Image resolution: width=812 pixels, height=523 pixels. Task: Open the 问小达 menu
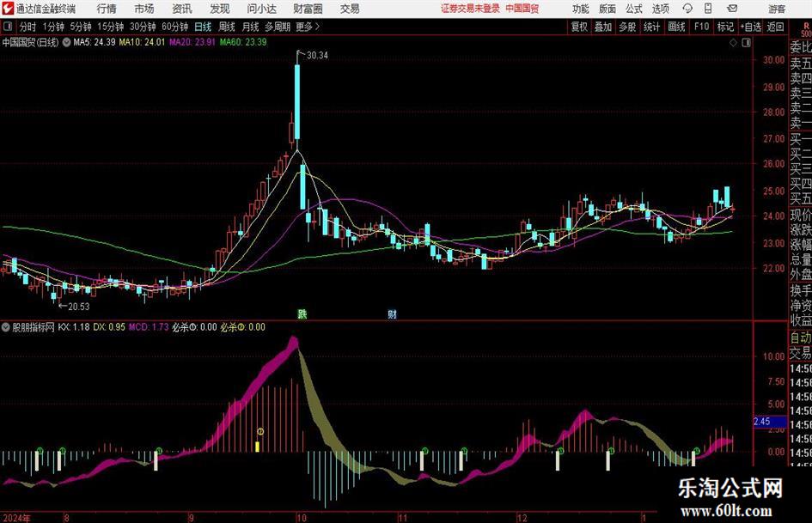(x=261, y=9)
